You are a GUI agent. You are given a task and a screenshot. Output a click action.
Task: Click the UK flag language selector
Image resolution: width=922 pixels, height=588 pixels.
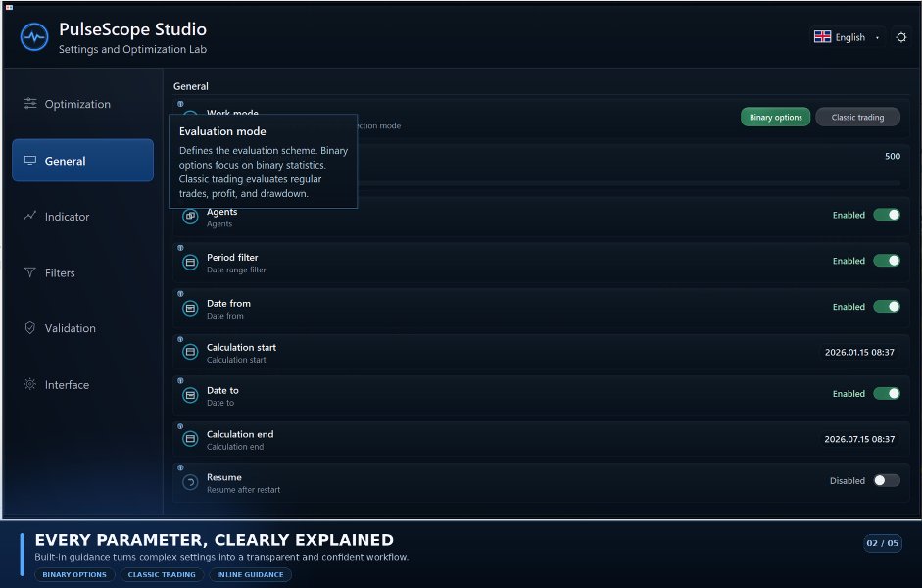pyautogui.click(x=822, y=37)
